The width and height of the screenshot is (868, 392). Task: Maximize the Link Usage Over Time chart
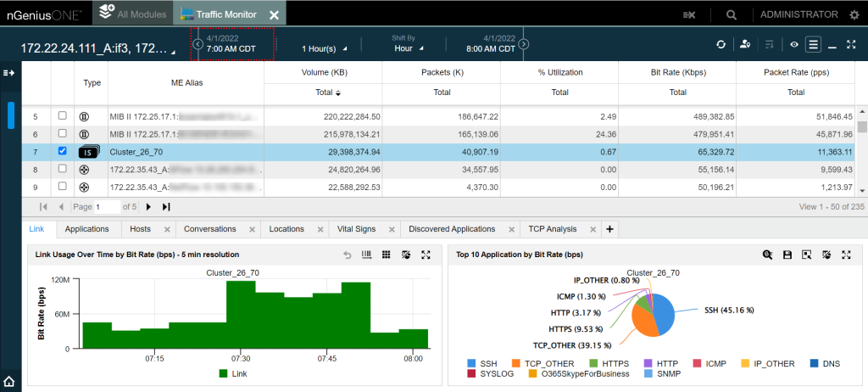426,255
